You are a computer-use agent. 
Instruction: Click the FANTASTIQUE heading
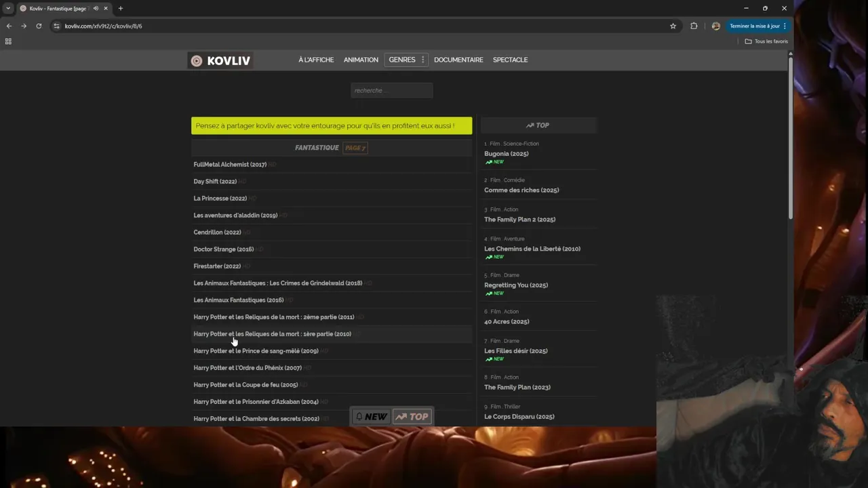tap(317, 148)
